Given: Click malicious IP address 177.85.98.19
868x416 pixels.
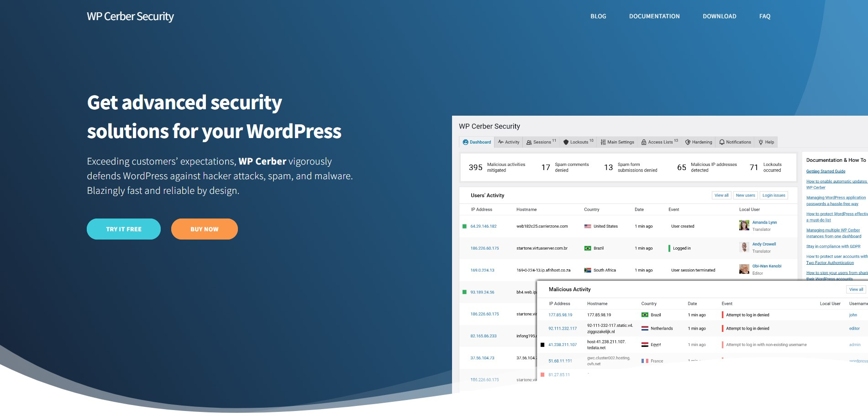Looking at the screenshot, I should click(560, 315).
